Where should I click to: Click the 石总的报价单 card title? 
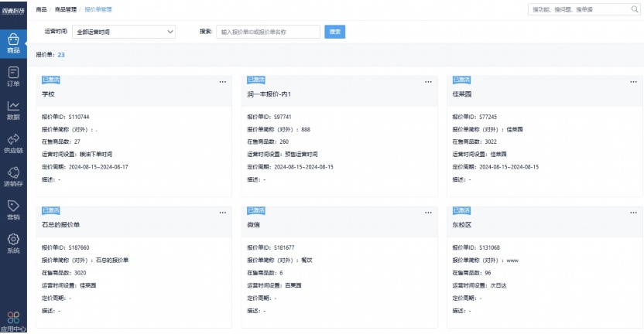click(61, 225)
